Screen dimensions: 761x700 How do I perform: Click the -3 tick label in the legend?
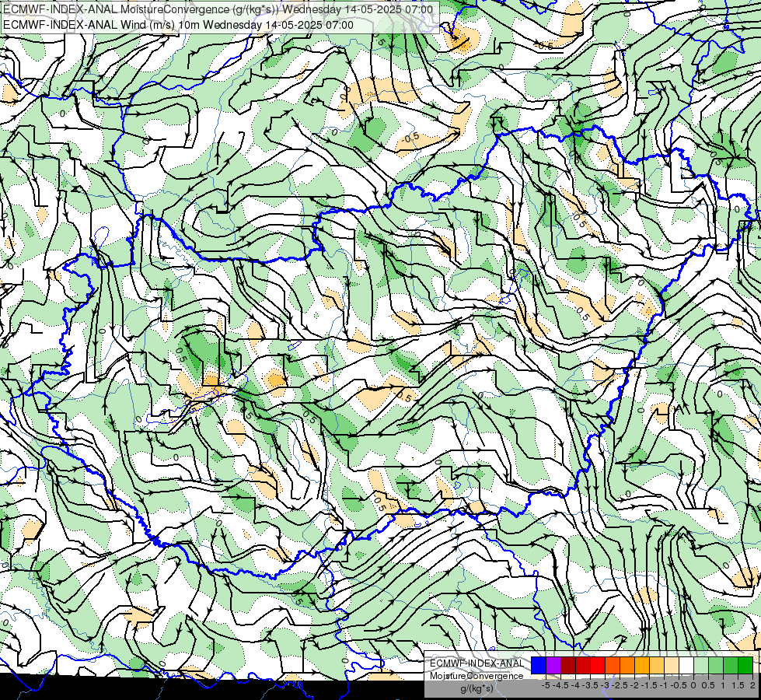coord(606,685)
